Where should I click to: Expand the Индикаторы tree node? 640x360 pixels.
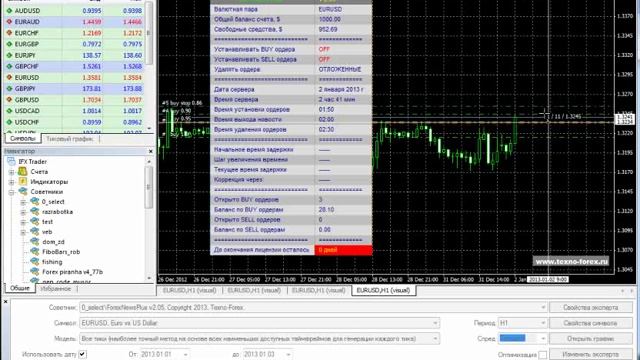pyautogui.click(x=11, y=182)
